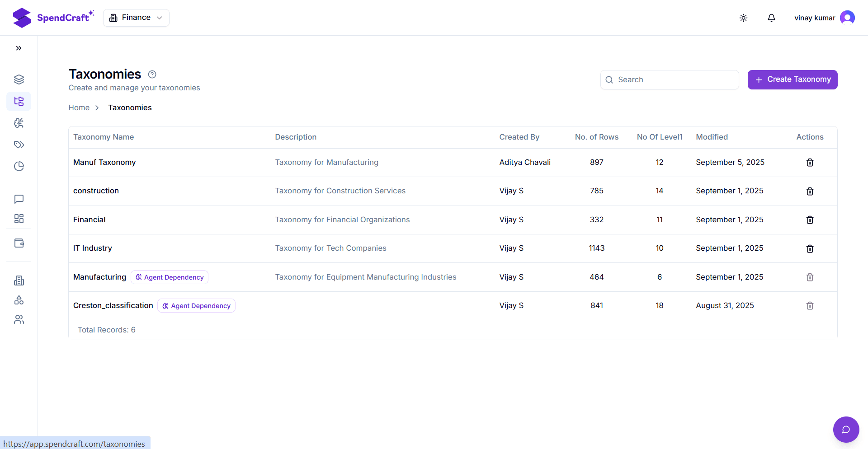Image resolution: width=868 pixels, height=449 pixels.
Task: Click vinay kumar profile avatar
Action: 848,18
